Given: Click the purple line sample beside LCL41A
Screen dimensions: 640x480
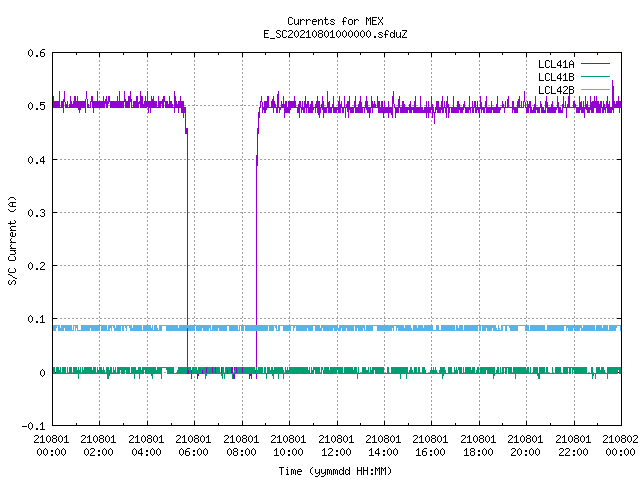Looking at the screenshot, I should tap(595, 64).
